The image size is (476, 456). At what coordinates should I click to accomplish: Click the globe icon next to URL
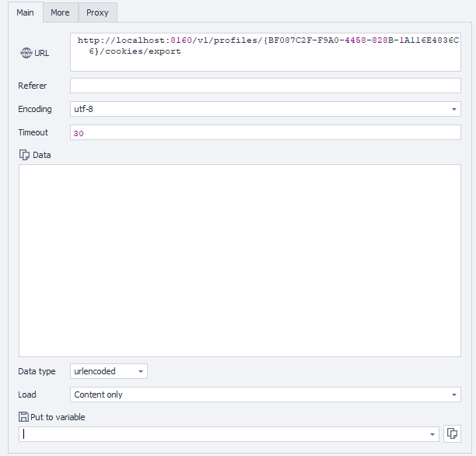[26, 54]
